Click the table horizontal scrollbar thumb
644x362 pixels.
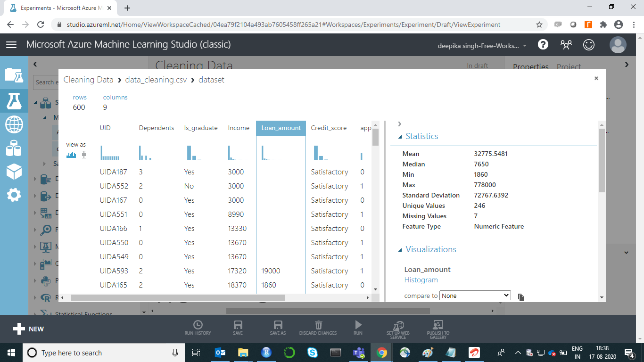(178, 298)
